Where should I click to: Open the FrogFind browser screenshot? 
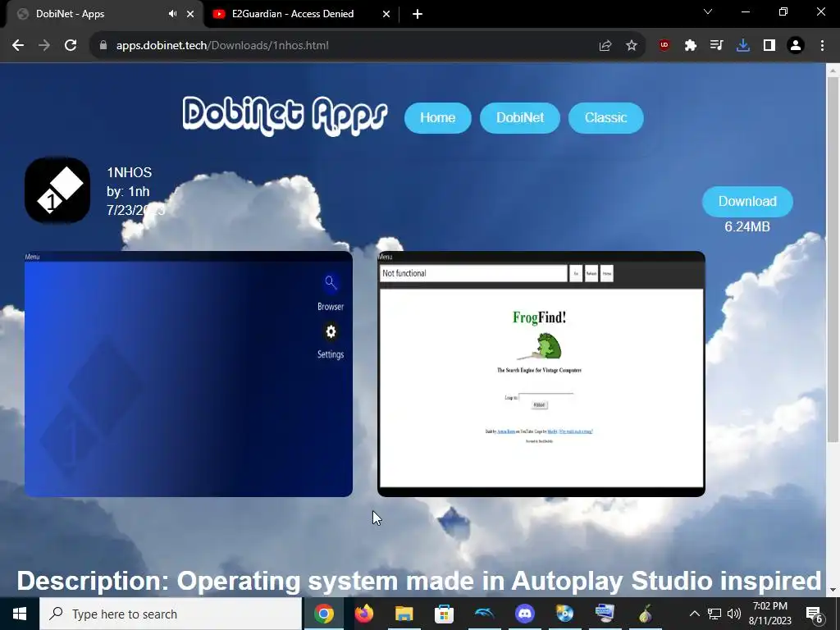tap(541, 374)
